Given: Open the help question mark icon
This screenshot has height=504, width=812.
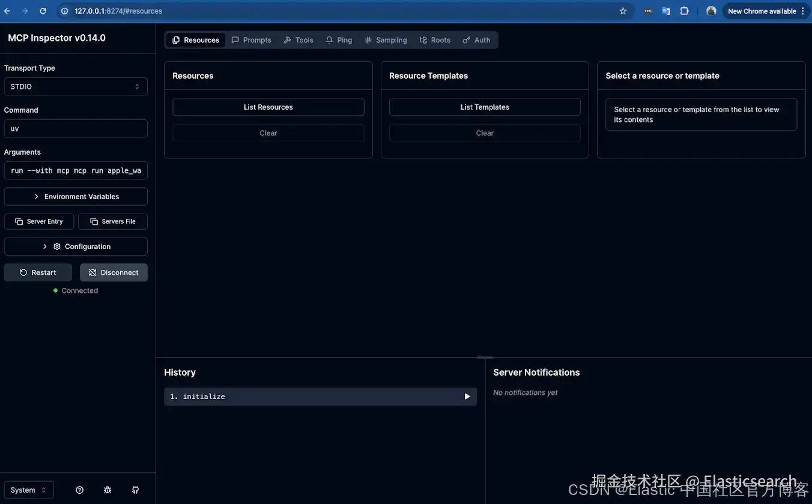Looking at the screenshot, I should tap(79, 490).
